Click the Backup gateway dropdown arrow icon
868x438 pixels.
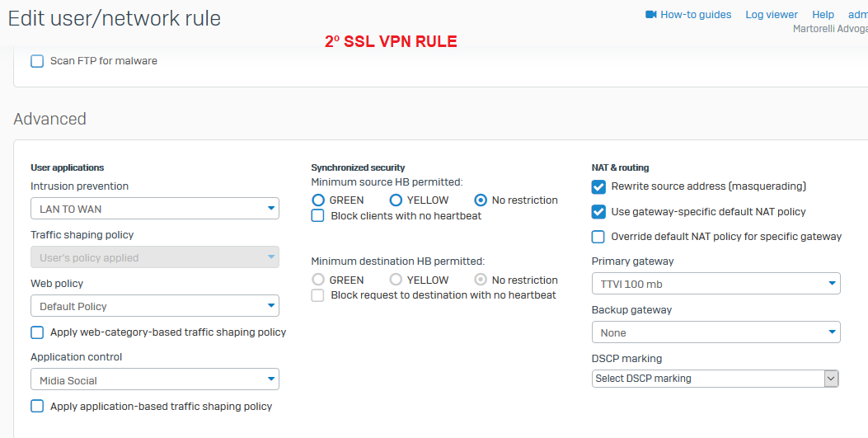coord(832,332)
